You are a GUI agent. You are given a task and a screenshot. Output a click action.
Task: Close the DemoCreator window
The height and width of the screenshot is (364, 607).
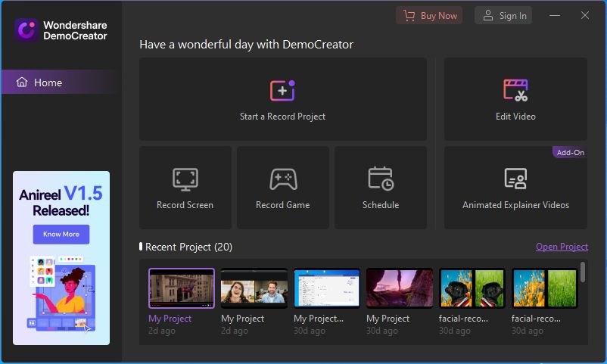585,15
